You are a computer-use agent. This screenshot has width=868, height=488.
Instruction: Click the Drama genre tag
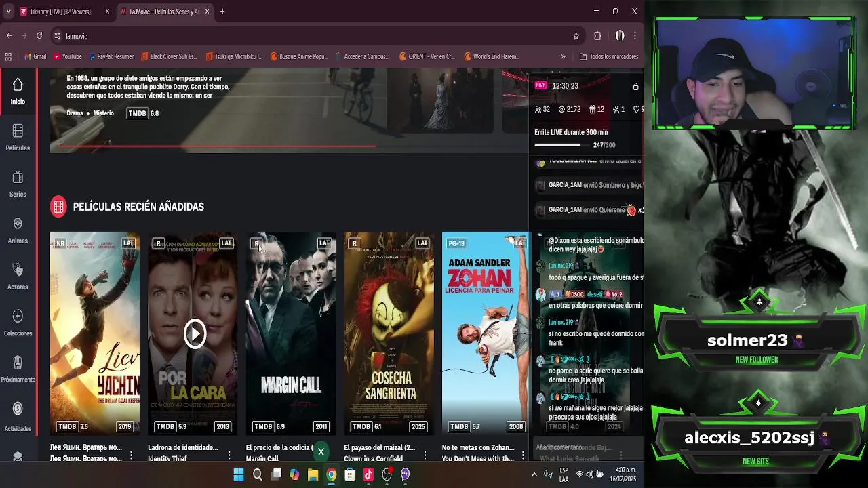[x=75, y=113]
